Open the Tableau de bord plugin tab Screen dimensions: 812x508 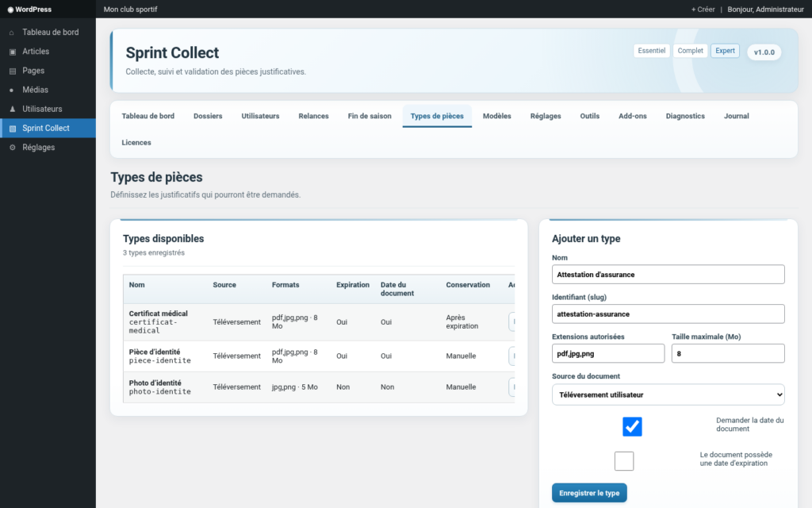pos(148,116)
